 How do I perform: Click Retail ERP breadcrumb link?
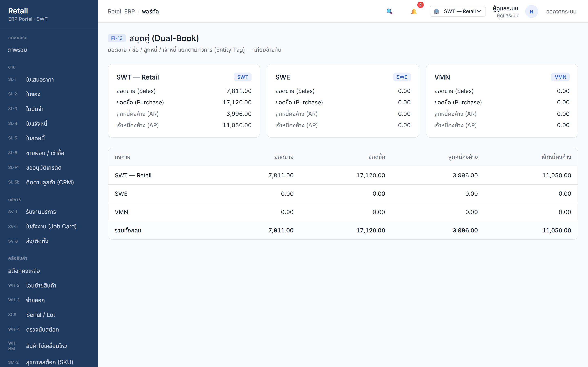121,11
